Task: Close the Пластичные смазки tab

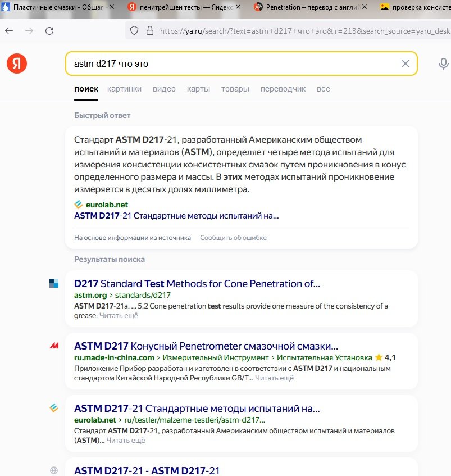Action: 112,7
